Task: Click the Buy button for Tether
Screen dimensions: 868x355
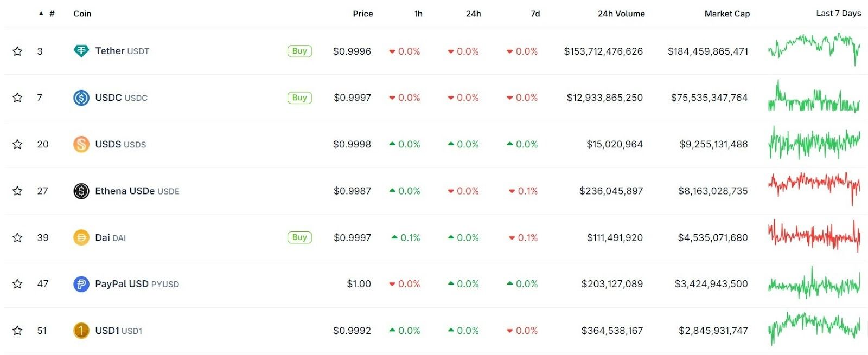Action: pos(299,51)
